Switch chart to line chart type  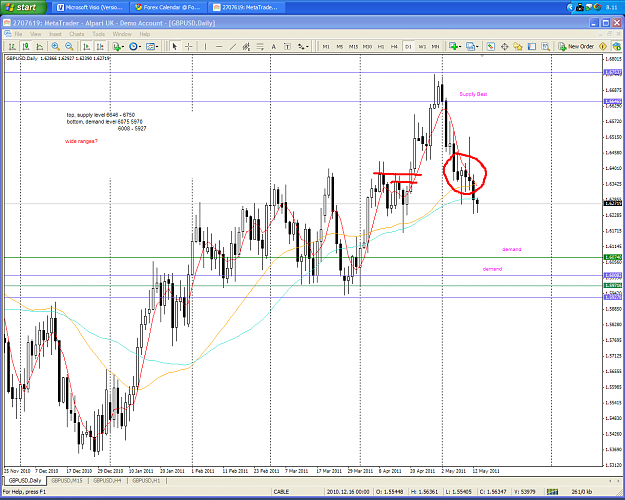tap(39, 47)
